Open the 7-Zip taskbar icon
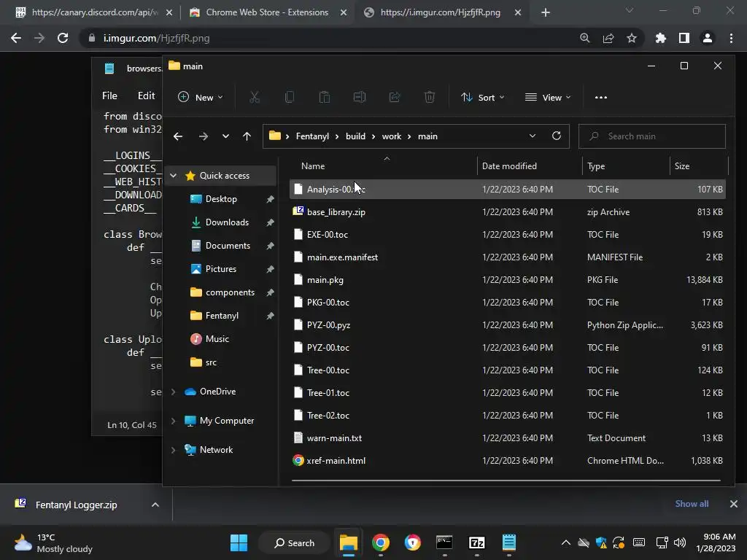The image size is (747, 560). pos(477,542)
